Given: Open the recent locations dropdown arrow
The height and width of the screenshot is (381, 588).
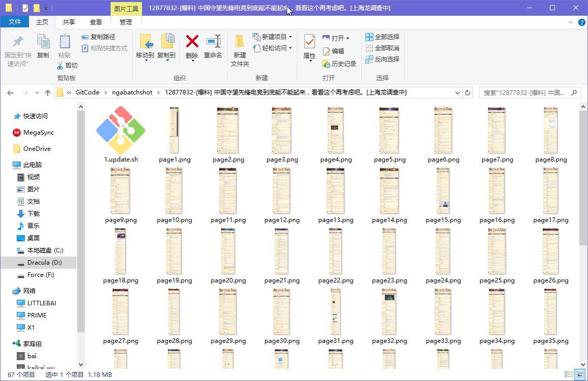Looking at the screenshot, I should [37, 93].
